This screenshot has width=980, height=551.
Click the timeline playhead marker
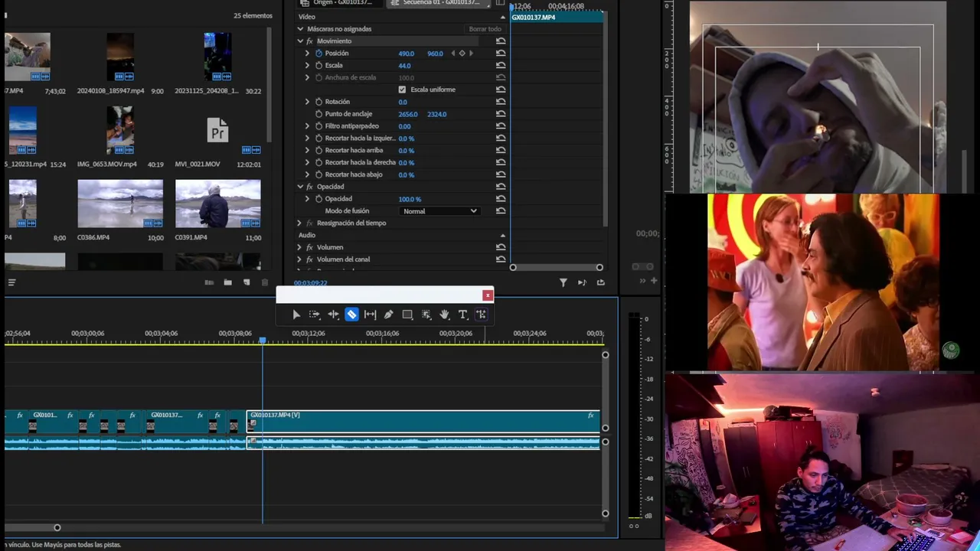[x=262, y=340]
